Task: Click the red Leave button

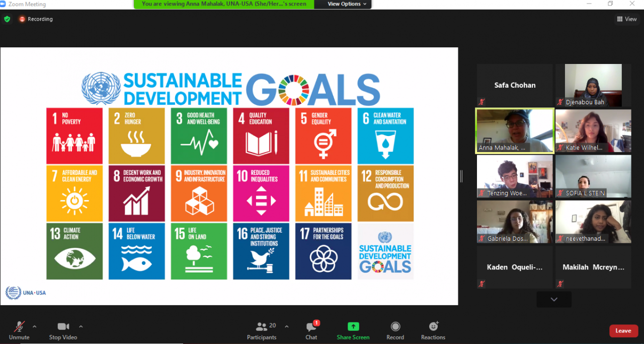Action: tap(623, 331)
